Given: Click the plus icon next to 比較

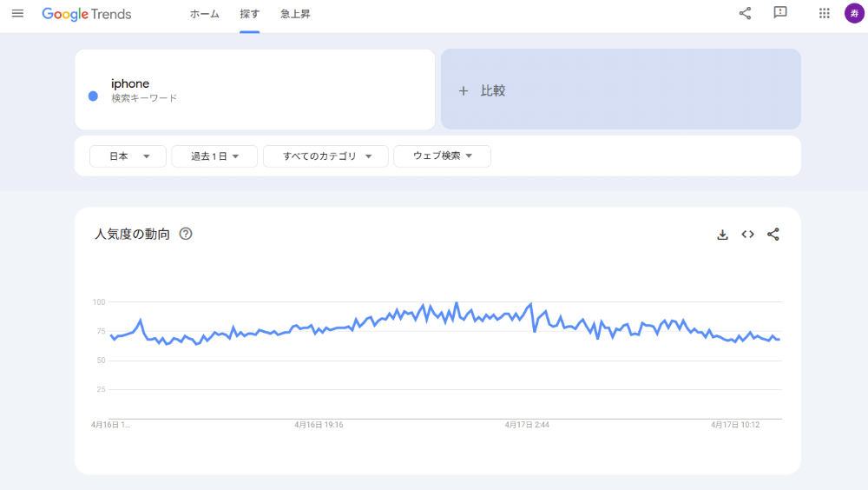Looking at the screenshot, I should point(464,91).
